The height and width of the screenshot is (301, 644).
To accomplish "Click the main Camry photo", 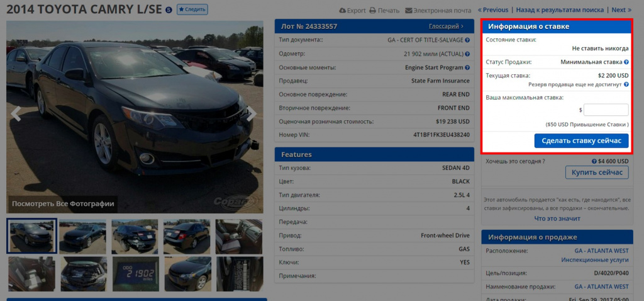I will click(x=135, y=116).
